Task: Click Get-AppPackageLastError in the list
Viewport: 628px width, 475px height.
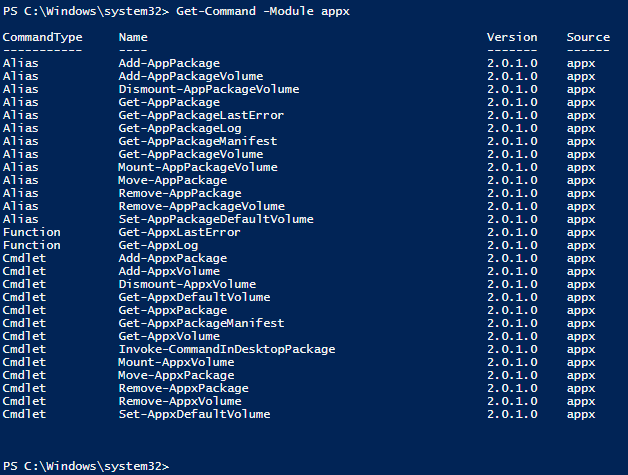Action: (201, 115)
